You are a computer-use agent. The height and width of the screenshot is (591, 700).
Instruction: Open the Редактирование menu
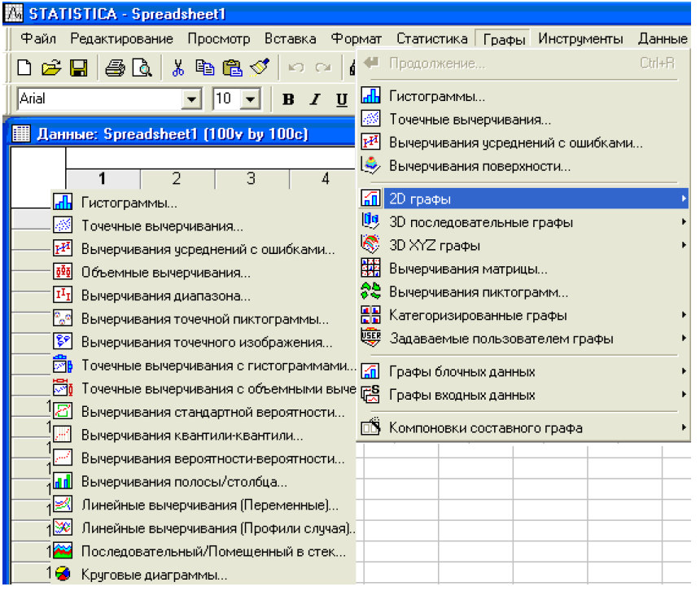click(121, 39)
